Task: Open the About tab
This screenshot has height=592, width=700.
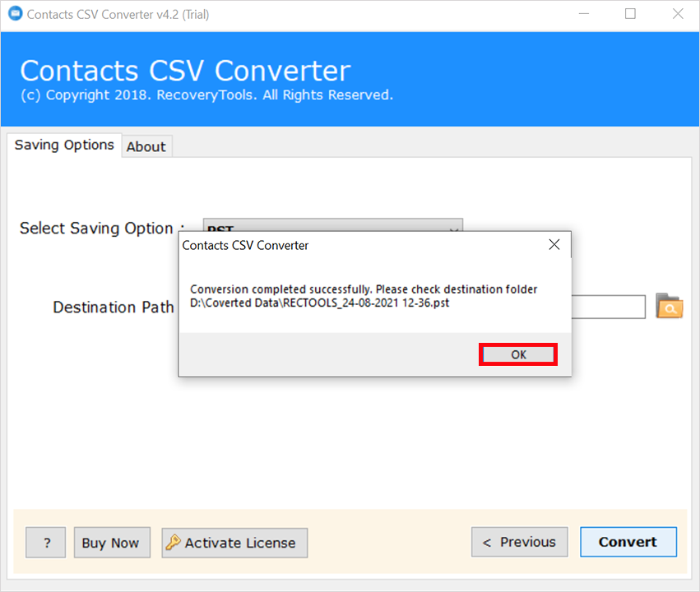Action: pos(146,146)
